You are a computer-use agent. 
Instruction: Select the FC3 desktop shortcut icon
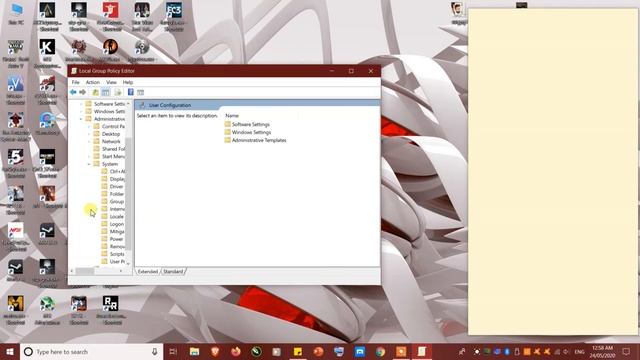[x=174, y=16]
